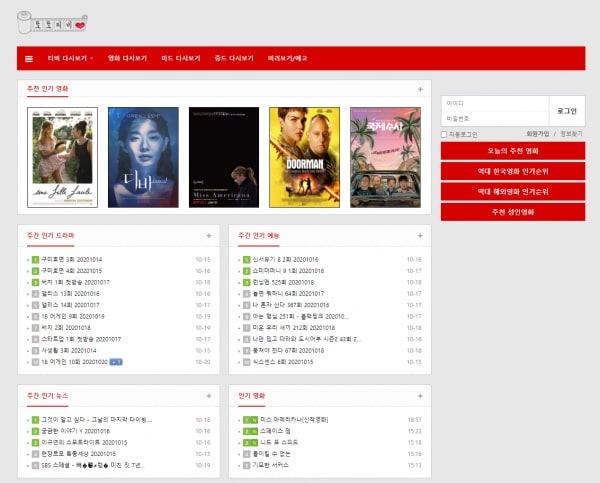
Task: Open drama entry 앨리스 14회 20201017
Action: [x=70, y=305]
